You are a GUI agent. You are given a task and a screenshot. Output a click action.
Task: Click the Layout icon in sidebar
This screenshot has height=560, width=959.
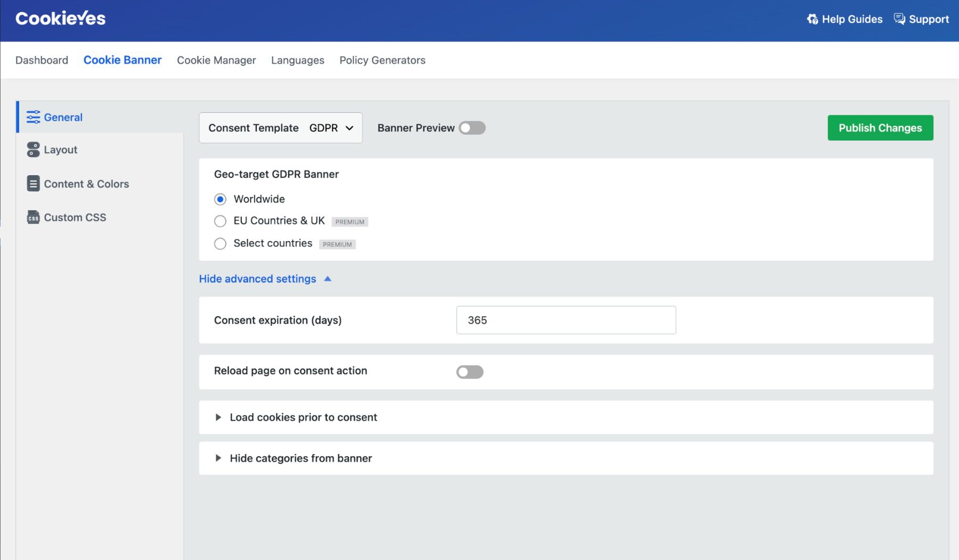[x=33, y=150]
